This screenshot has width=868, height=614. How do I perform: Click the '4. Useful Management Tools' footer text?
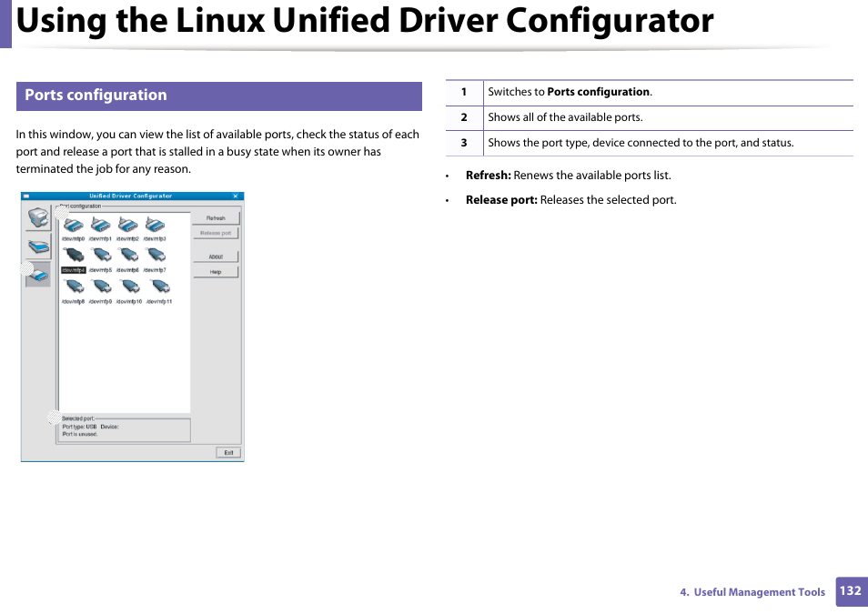[752, 592]
